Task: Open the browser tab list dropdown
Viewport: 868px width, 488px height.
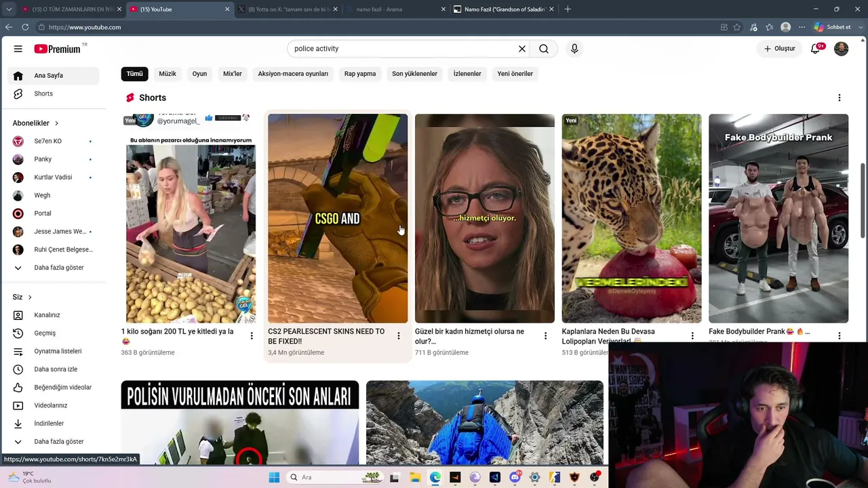Action: pos(9,9)
